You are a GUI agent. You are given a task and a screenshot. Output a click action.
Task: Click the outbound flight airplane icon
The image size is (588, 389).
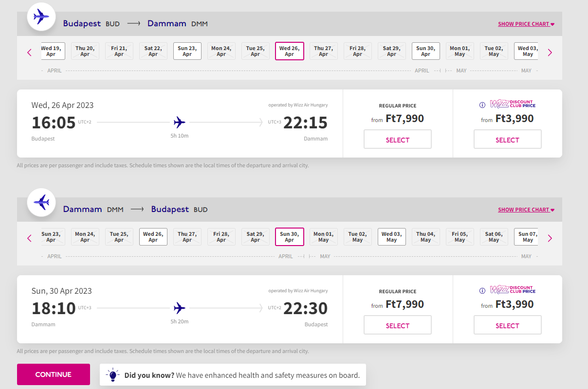[x=41, y=17]
